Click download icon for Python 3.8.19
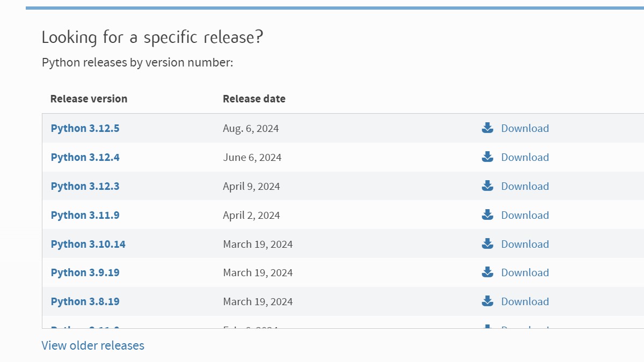 click(487, 301)
